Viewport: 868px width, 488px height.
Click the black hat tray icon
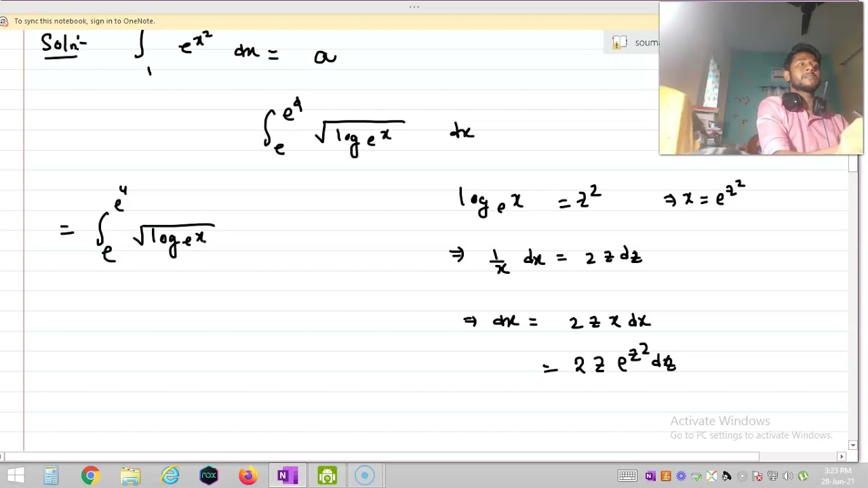pyautogui.click(x=727, y=476)
